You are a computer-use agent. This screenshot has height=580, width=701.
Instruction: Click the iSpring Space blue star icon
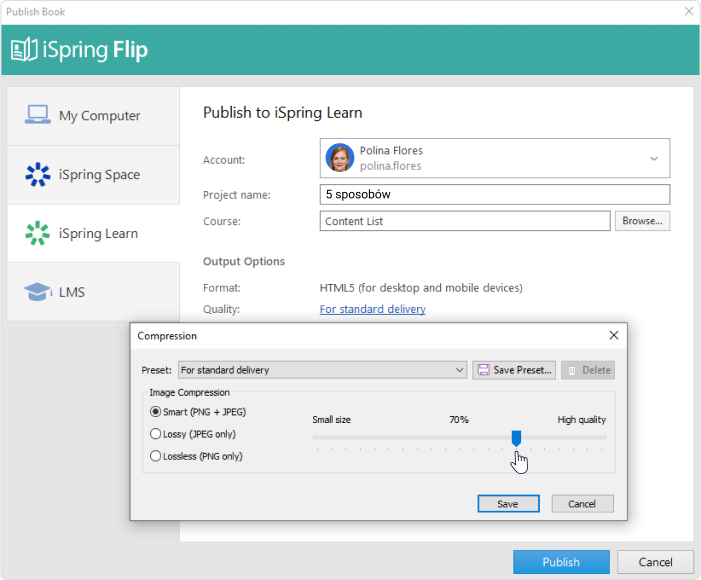click(38, 174)
